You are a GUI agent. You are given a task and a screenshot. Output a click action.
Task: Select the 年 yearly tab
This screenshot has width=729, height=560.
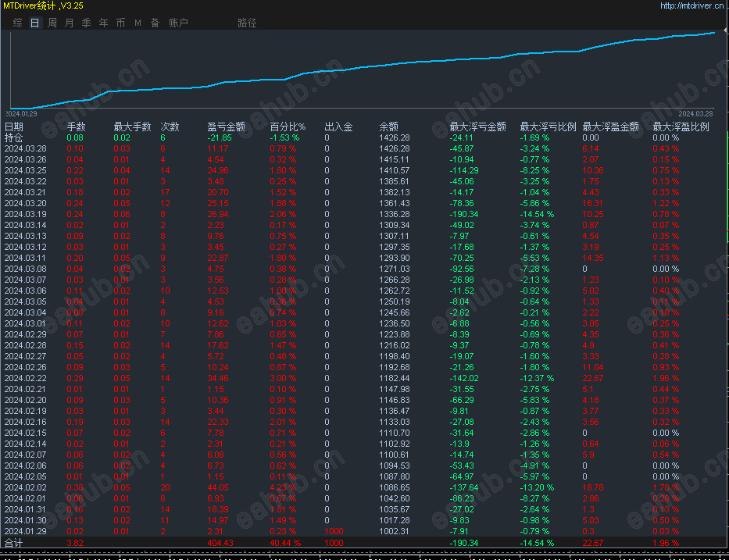pos(104,23)
